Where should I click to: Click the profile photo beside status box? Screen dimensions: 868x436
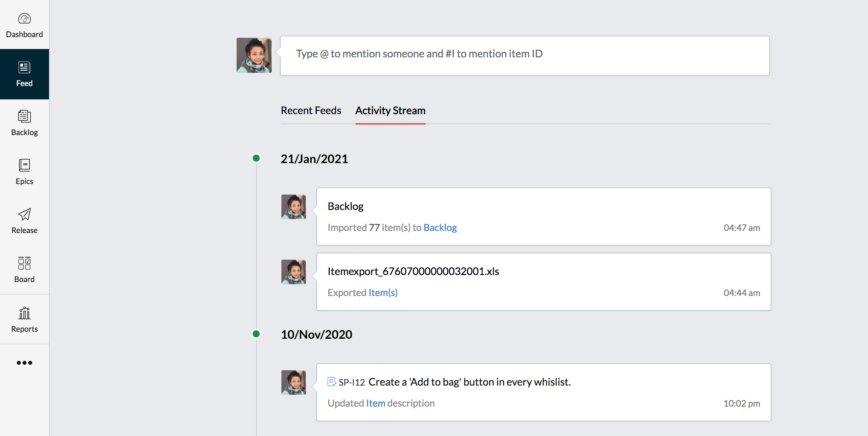pos(254,55)
